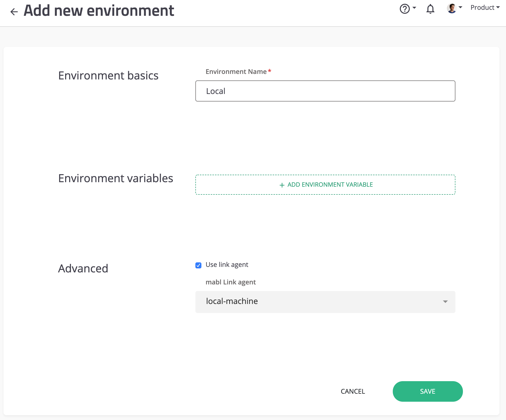Click the plus icon for adding a variable
The width and height of the screenshot is (506, 420).
282,185
